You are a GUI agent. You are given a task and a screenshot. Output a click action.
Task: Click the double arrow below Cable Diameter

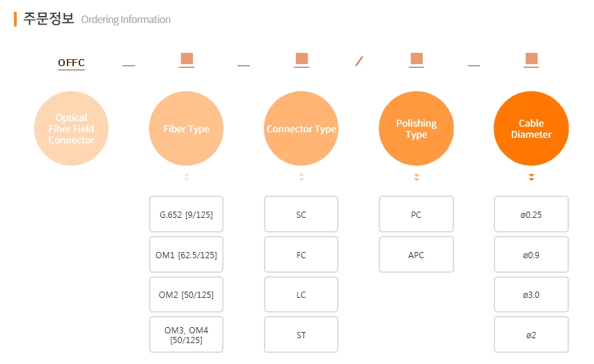coord(531,178)
